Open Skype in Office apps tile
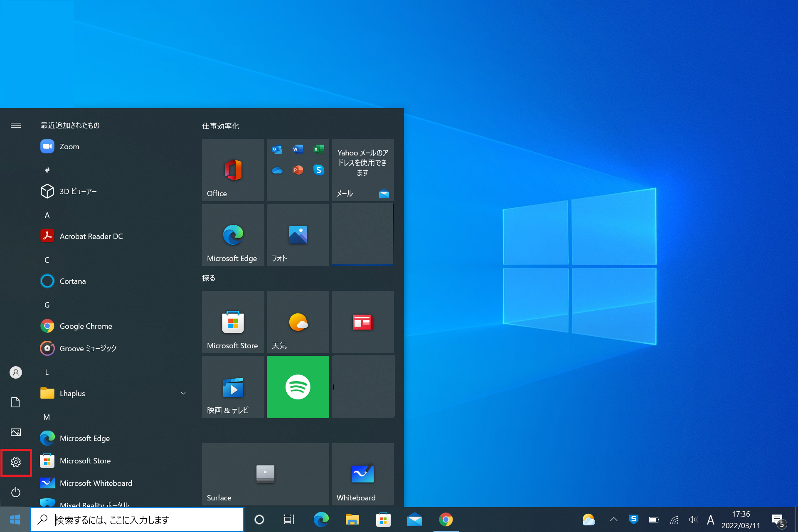Screen dimensions: 798x532 [319, 170]
